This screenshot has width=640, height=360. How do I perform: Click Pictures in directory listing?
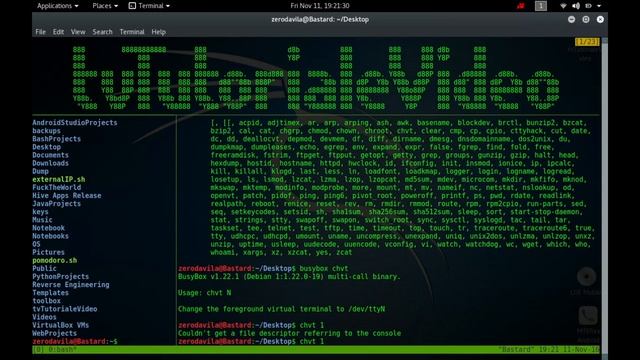tap(49, 252)
